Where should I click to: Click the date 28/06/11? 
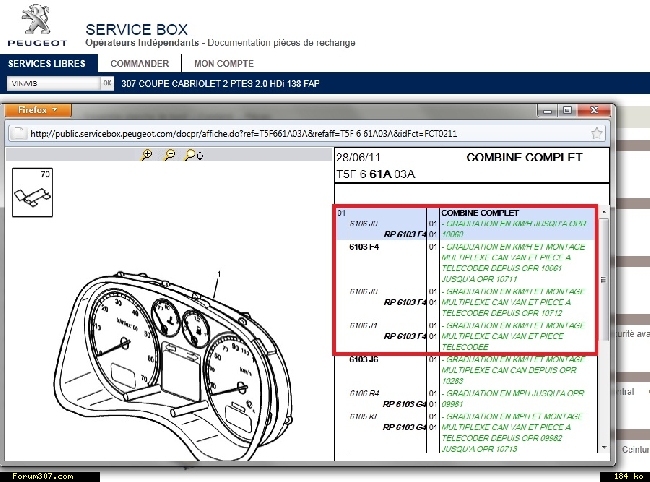point(358,157)
